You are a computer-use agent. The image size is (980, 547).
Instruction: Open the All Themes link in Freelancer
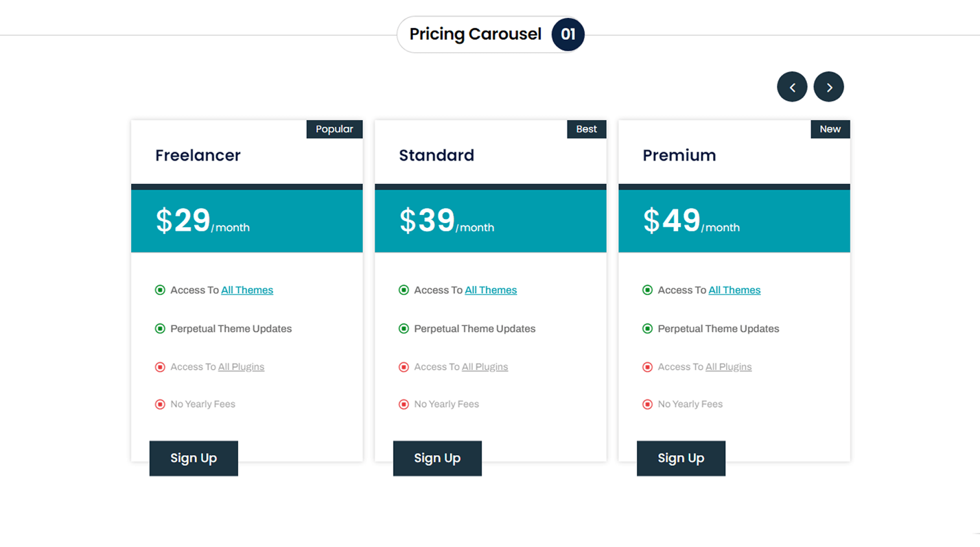247,290
